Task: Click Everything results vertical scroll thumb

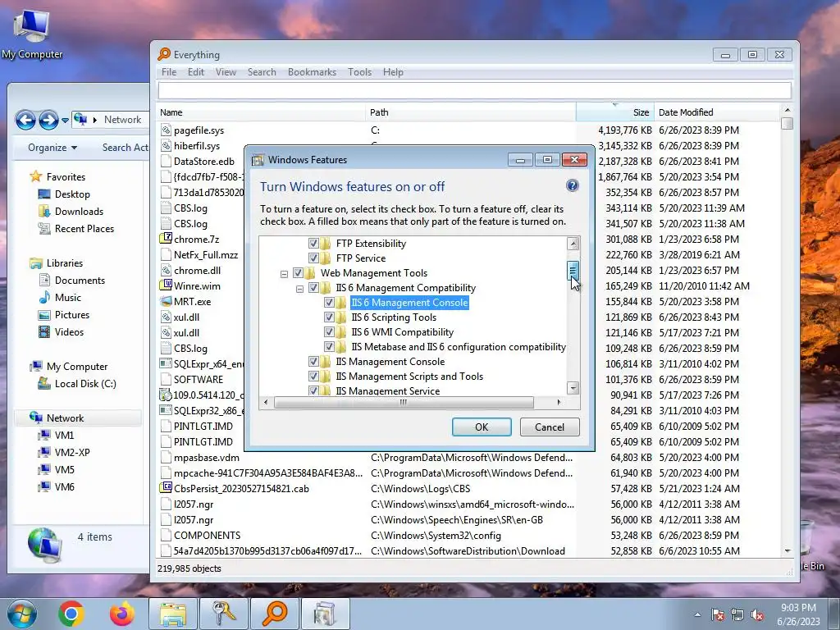Action: (787, 123)
